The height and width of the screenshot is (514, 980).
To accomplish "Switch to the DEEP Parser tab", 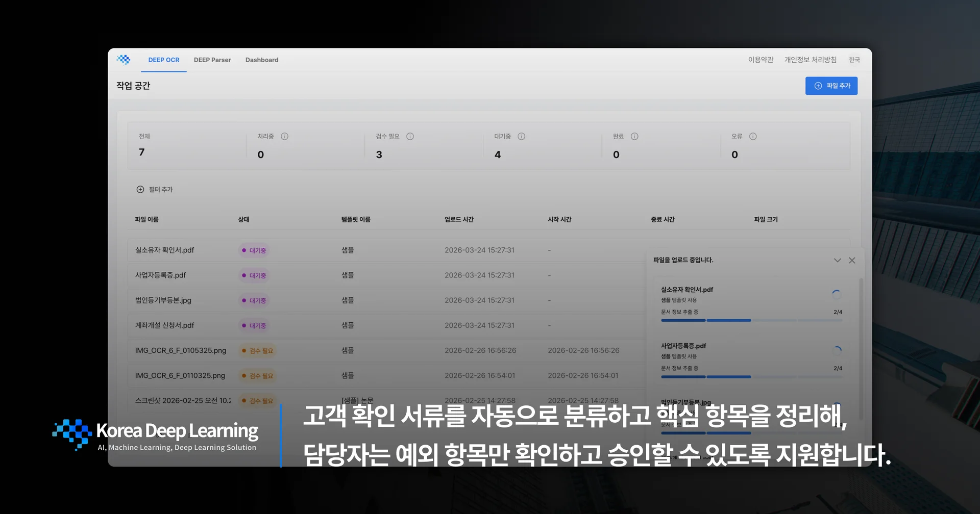I will [212, 60].
